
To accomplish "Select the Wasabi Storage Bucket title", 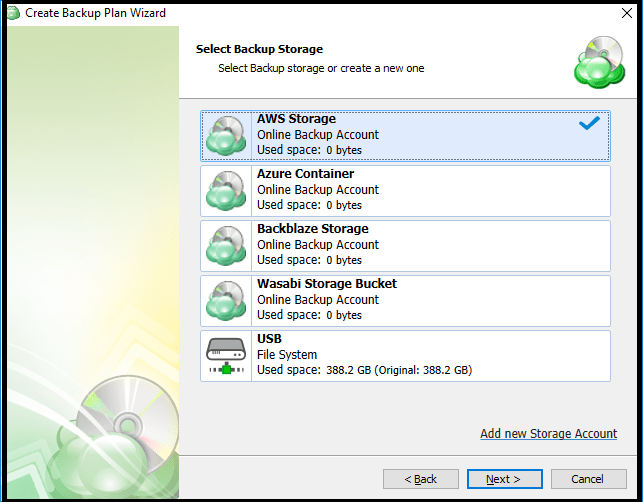I will click(x=327, y=284).
